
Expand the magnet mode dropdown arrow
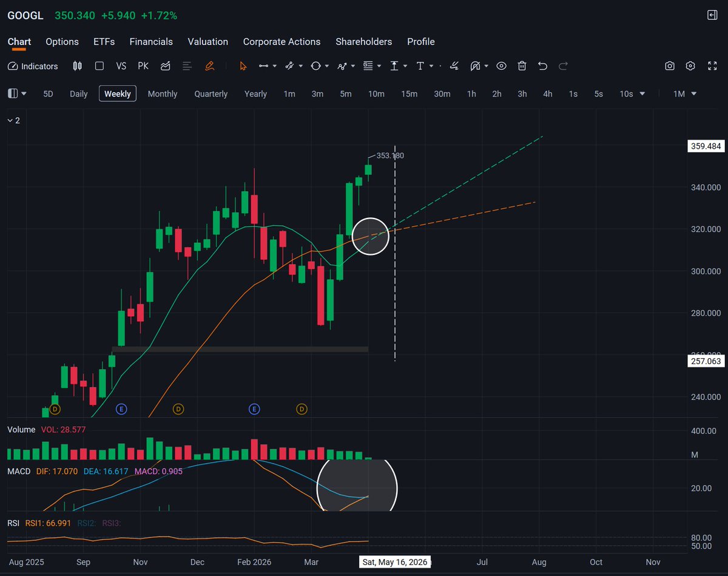(x=487, y=66)
